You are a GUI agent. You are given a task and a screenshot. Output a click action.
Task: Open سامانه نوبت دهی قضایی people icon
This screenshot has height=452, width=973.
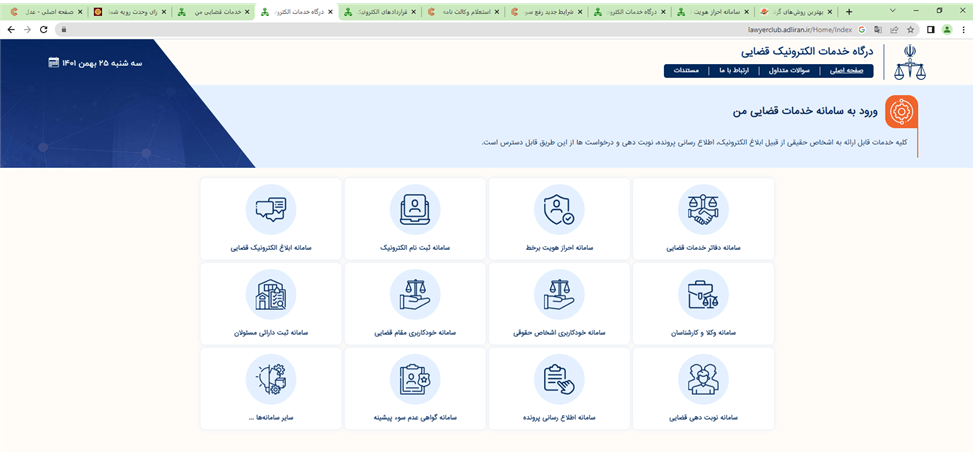(x=702, y=380)
